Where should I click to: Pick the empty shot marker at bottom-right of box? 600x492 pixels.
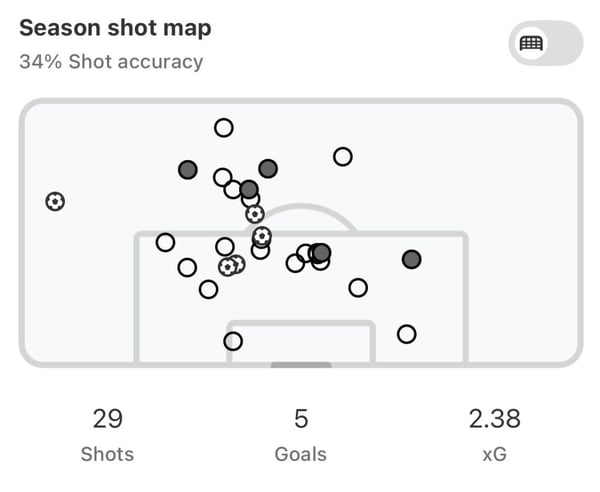click(406, 334)
